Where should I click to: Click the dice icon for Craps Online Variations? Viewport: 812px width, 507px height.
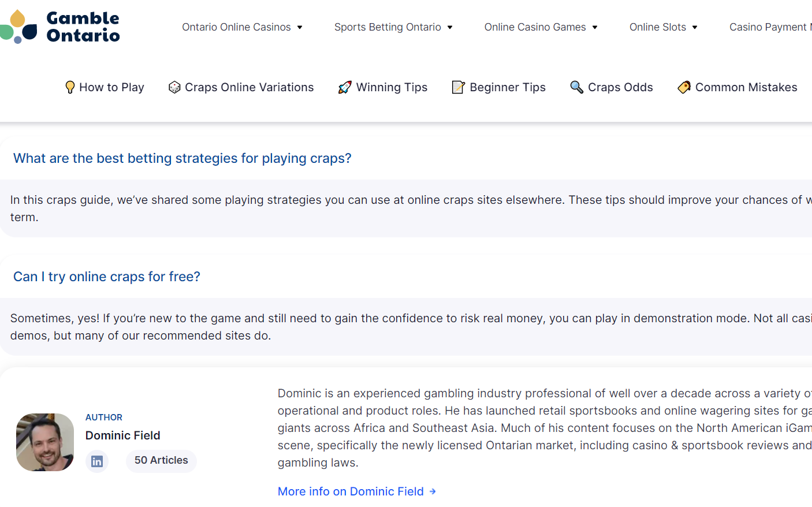click(x=174, y=87)
